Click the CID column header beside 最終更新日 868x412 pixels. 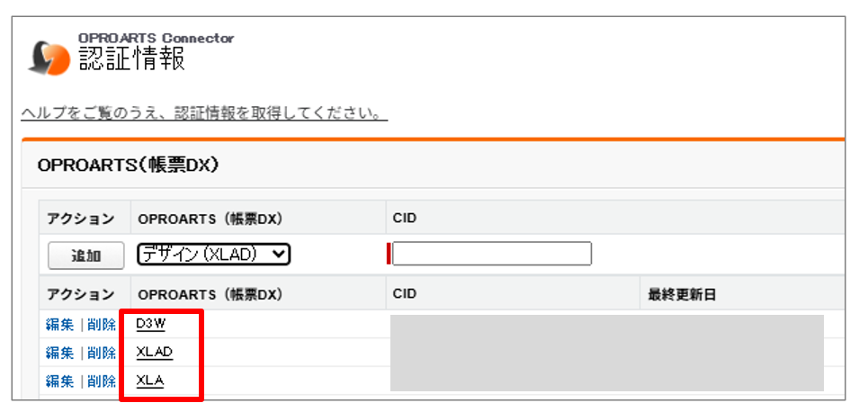[x=405, y=294]
